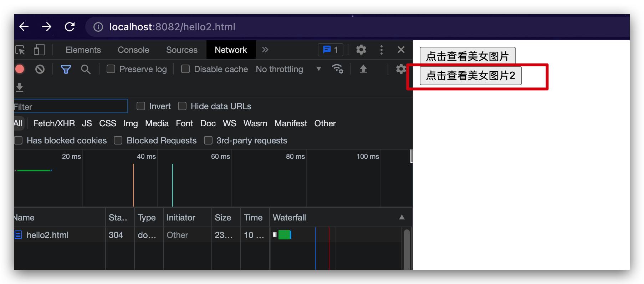Activate the inspect element picker
The height and width of the screenshot is (284, 644).
pyautogui.click(x=20, y=50)
